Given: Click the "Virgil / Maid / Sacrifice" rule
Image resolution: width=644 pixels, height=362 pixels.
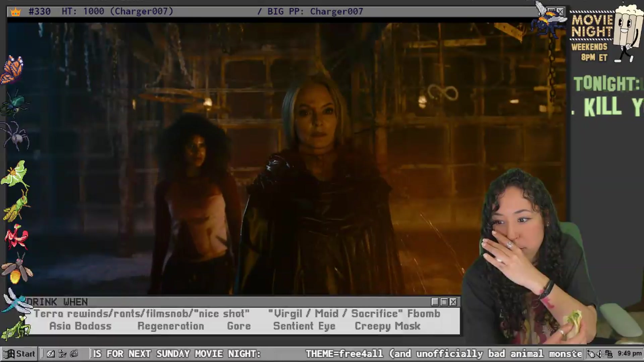Looking at the screenshot, I should 335,314.
